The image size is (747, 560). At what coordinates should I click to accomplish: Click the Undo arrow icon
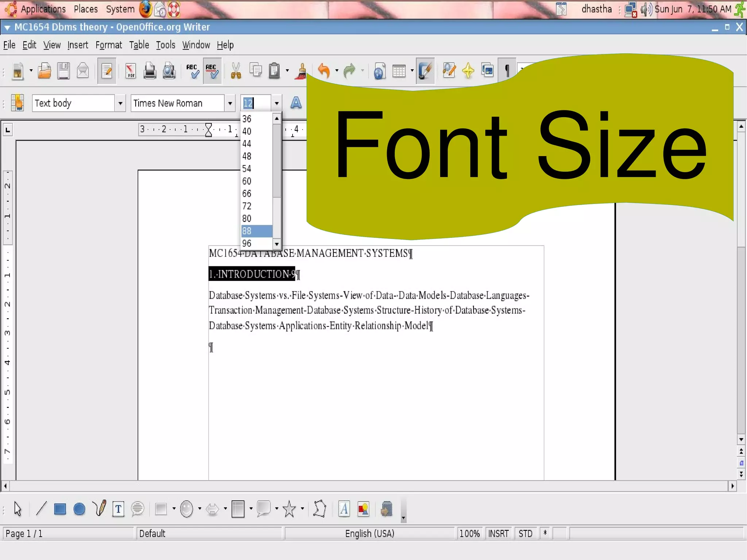[x=324, y=71]
